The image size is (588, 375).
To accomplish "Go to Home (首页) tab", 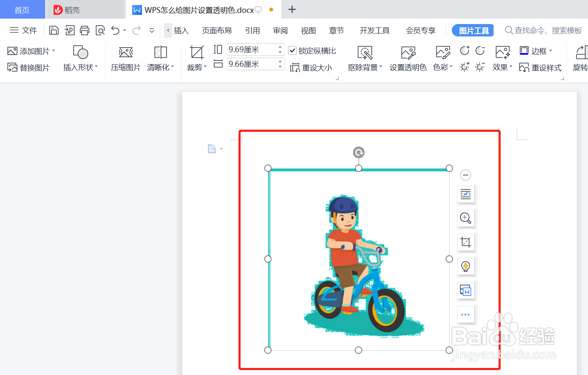I will [x=22, y=10].
